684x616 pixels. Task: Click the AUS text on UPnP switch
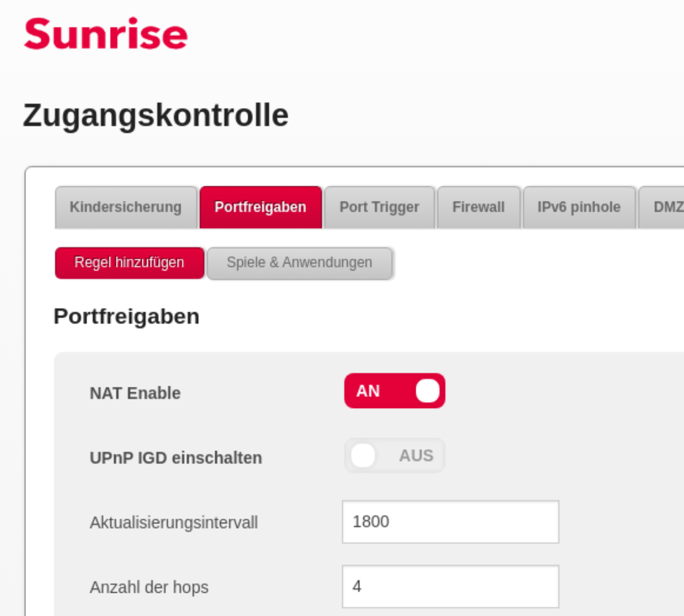point(416,456)
